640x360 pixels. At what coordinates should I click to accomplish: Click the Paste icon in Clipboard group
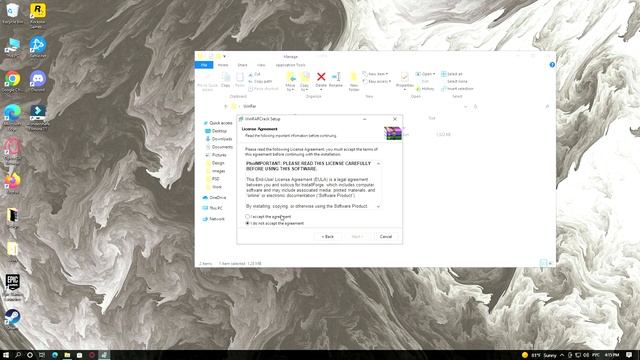(x=240, y=79)
